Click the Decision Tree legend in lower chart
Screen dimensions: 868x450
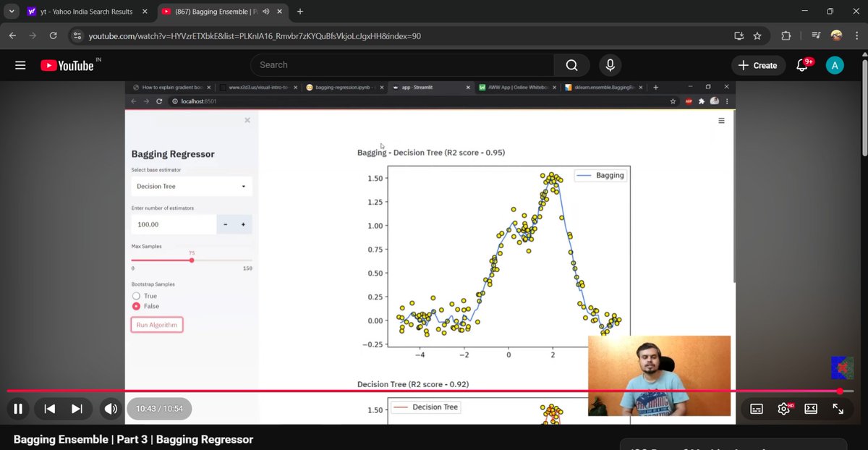pyautogui.click(x=425, y=407)
